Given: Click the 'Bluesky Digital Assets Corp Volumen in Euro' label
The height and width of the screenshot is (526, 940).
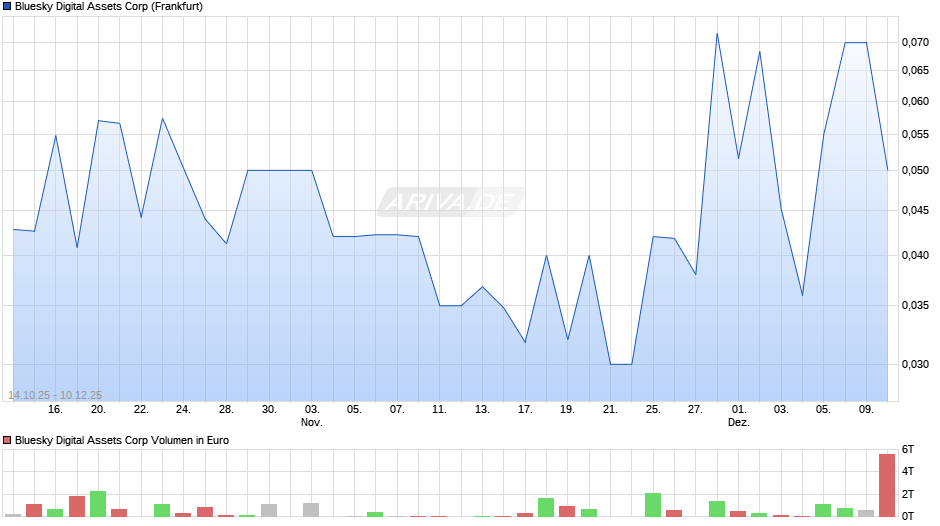Looking at the screenshot, I should click(x=122, y=440).
